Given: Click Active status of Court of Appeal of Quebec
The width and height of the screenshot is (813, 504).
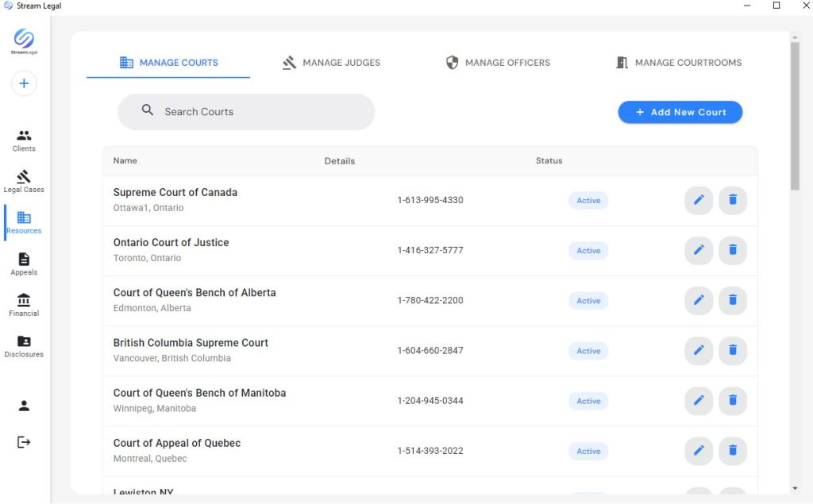Looking at the screenshot, I should coord(588,452).
